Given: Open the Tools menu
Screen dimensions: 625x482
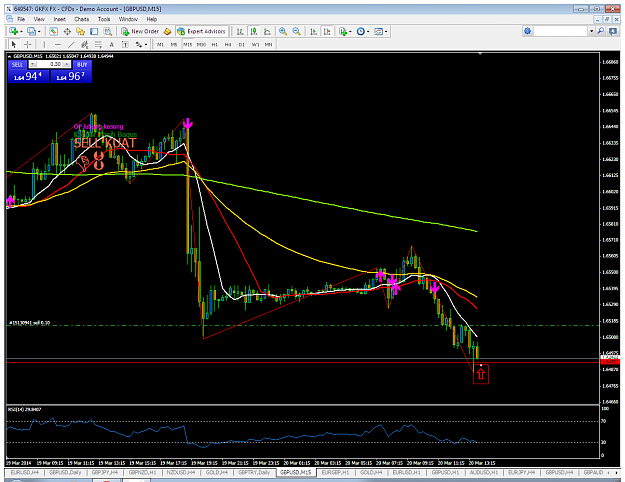Looking at the screenshot, I should [104, 19].
